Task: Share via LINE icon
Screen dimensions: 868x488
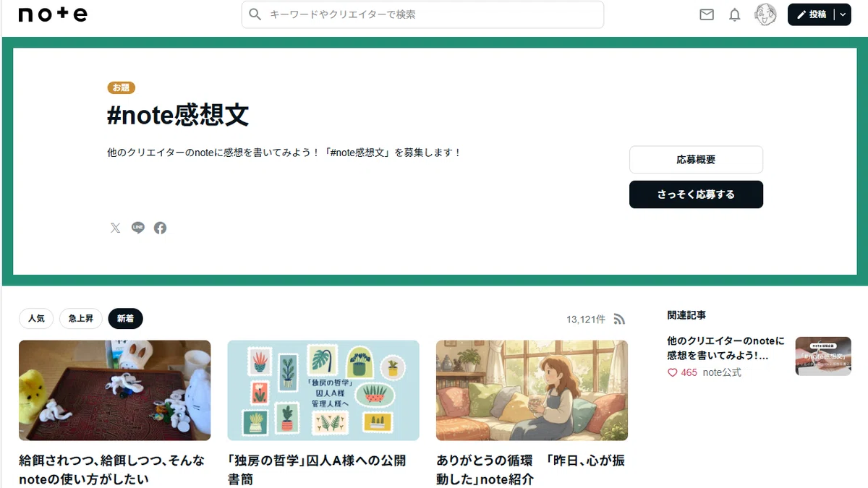Action: (138, 228)
